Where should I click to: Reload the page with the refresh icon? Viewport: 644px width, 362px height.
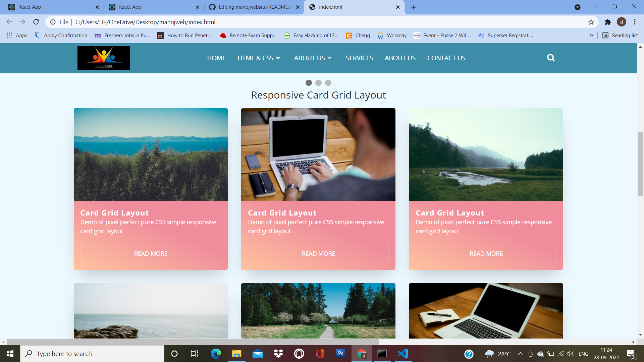36,22
